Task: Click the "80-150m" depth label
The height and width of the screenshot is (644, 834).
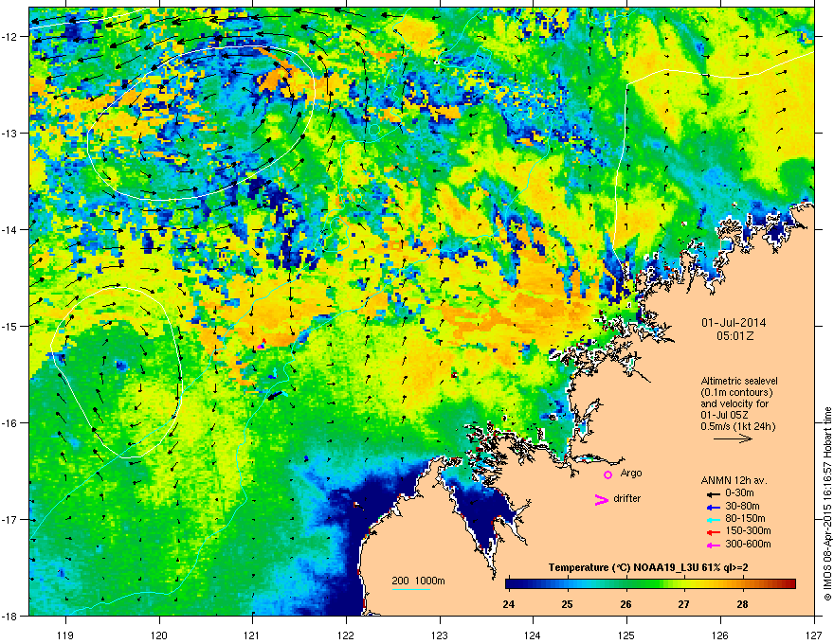Action: (x=745, y=519)
